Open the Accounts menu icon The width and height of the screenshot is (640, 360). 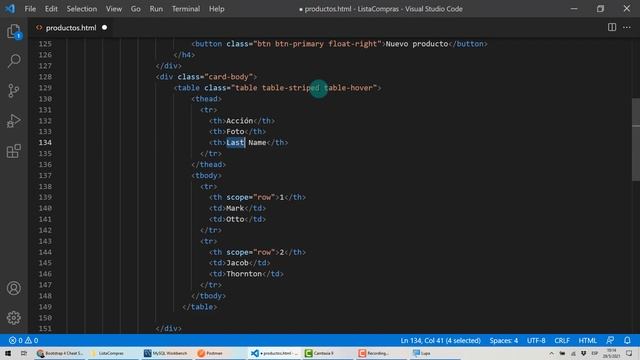[x=14, y=288]
